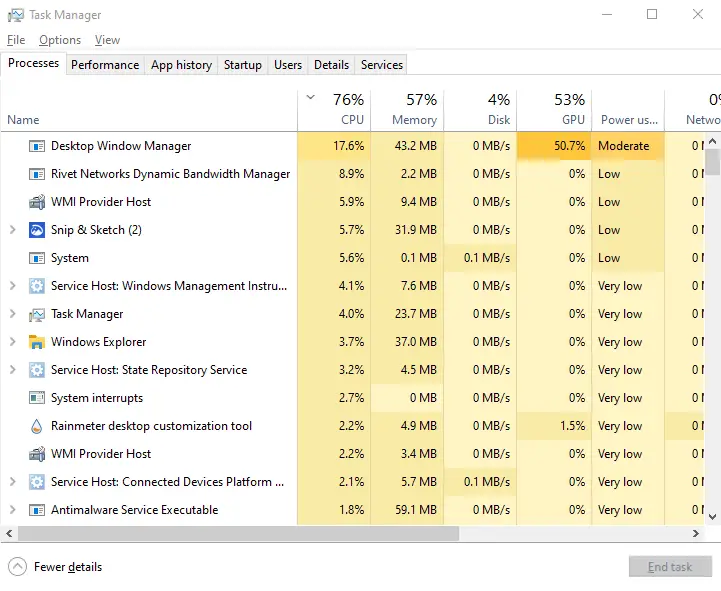Open the Options menu
This screenshot has height=591, width=721.
pos(60,40)
